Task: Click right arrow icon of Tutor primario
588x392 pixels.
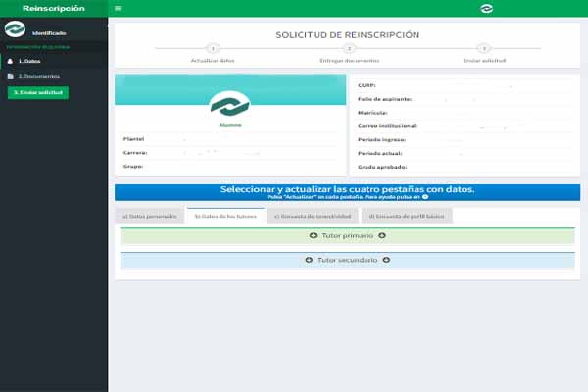Action: (382, 235)
